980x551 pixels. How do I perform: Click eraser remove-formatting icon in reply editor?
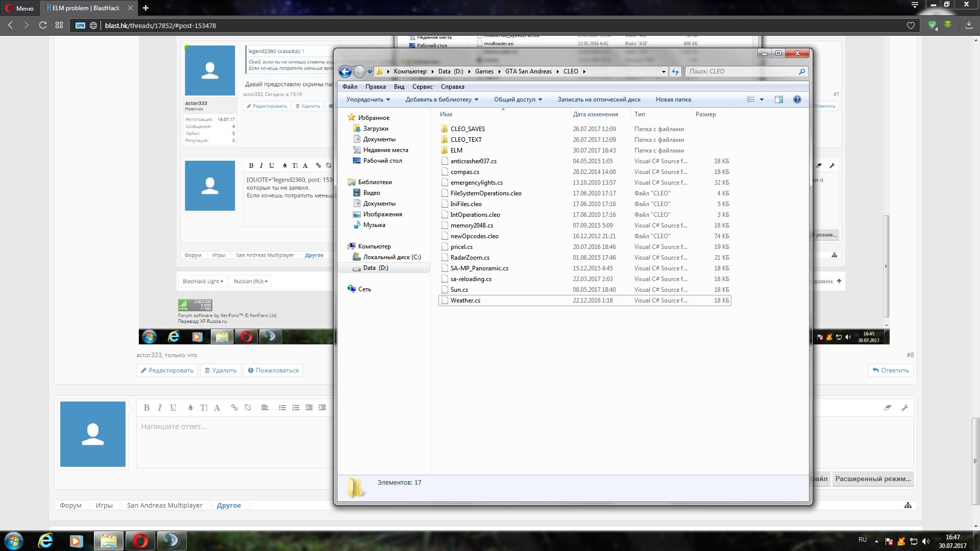888,408
